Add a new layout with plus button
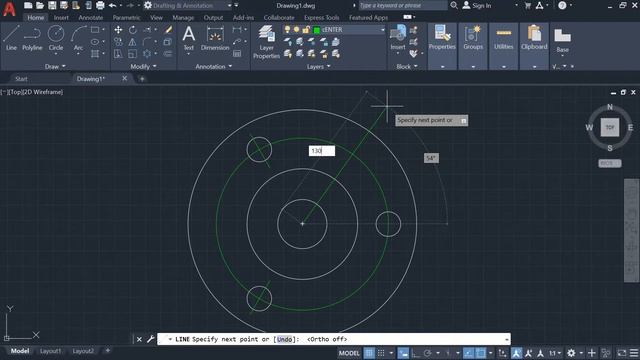The width and height of the screenshot is (640, 360). pyautogui.click(x=108, y=351)
